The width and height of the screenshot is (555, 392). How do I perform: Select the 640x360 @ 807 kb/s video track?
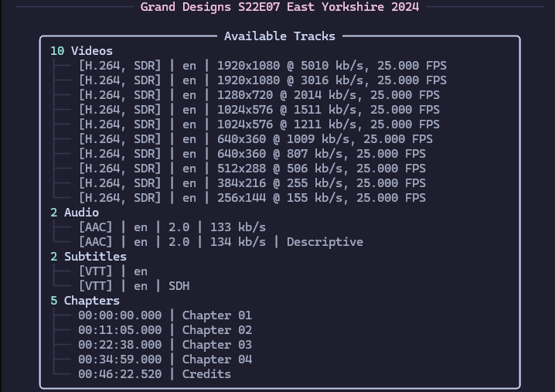(252, 154)
